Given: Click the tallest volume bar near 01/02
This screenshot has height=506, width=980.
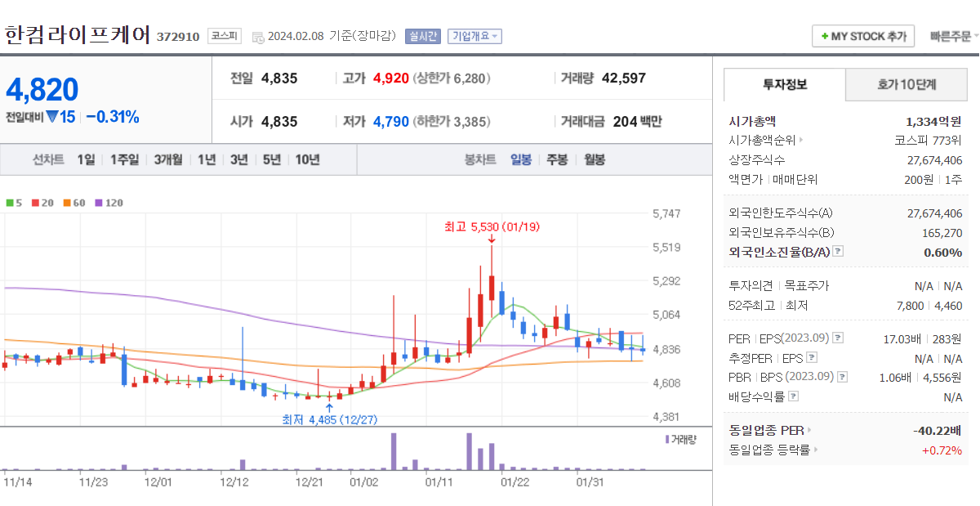Looking at the screenshot, I should (x=394, y=451).
